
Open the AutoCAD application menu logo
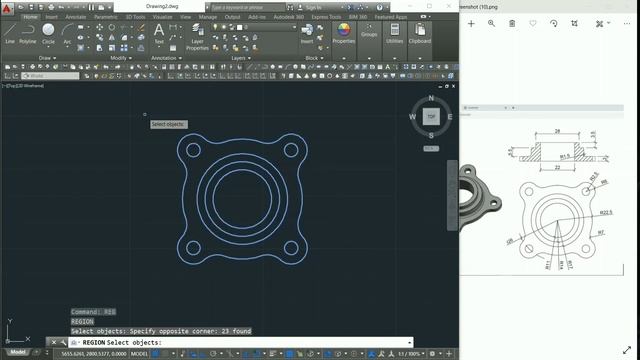[7, 8]
